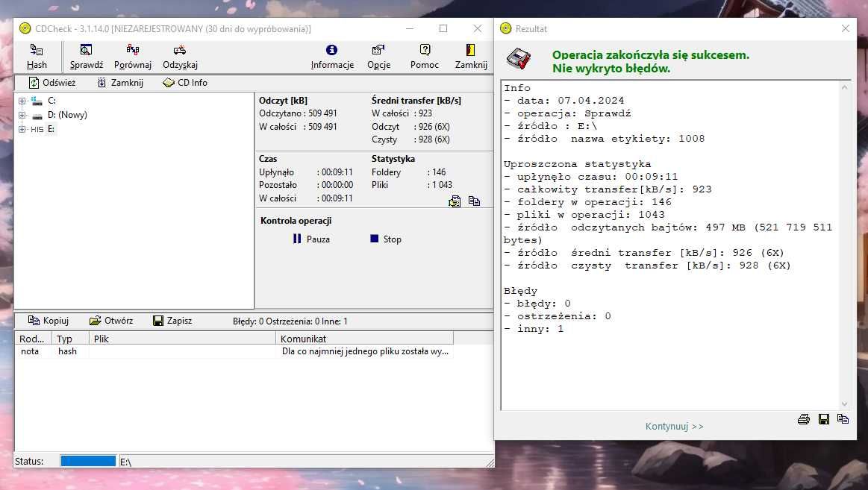868x490 pixels.
Task: Click Zamknij in the drive toolbar
Action: [x=120, y=82]
